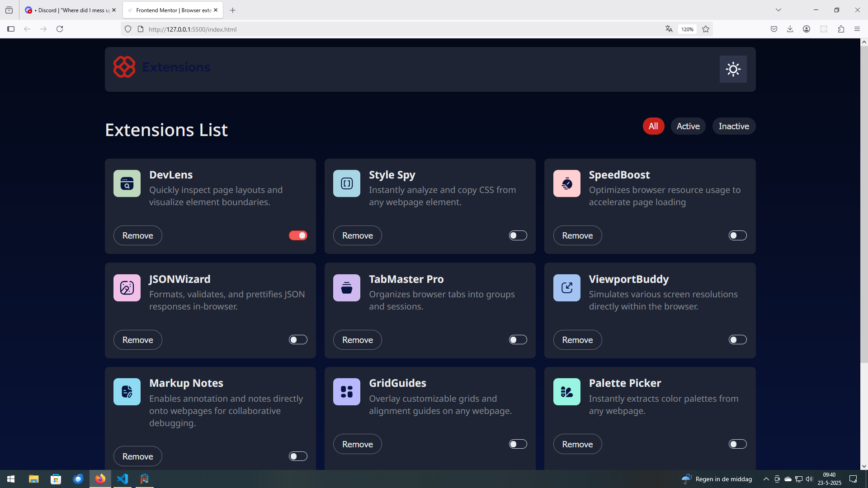Enable the TabMaster Pro toggle switch
The image size is (868, 488).
tap(518, 340)
